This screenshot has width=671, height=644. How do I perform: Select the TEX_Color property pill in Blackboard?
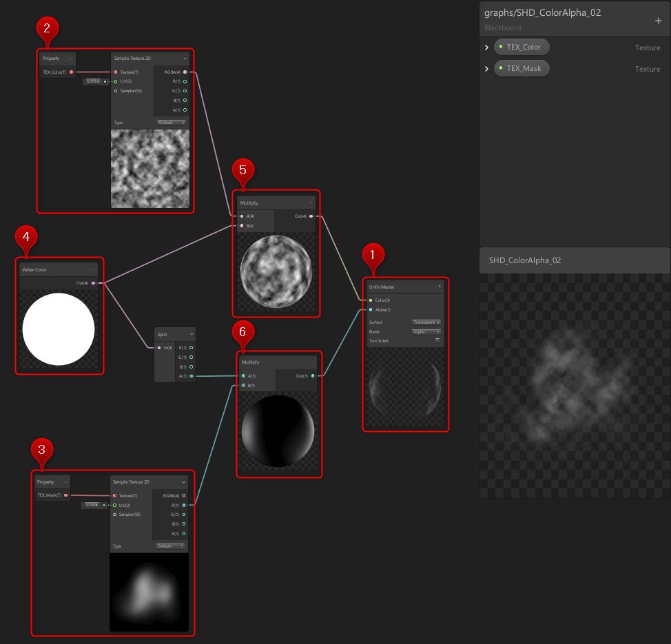coord(522,47)
